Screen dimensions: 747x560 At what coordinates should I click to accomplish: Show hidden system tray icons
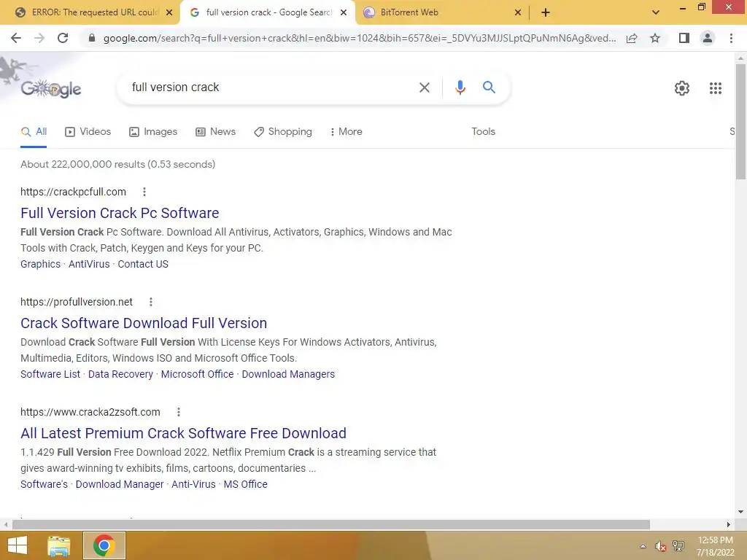tap(643, 546)
